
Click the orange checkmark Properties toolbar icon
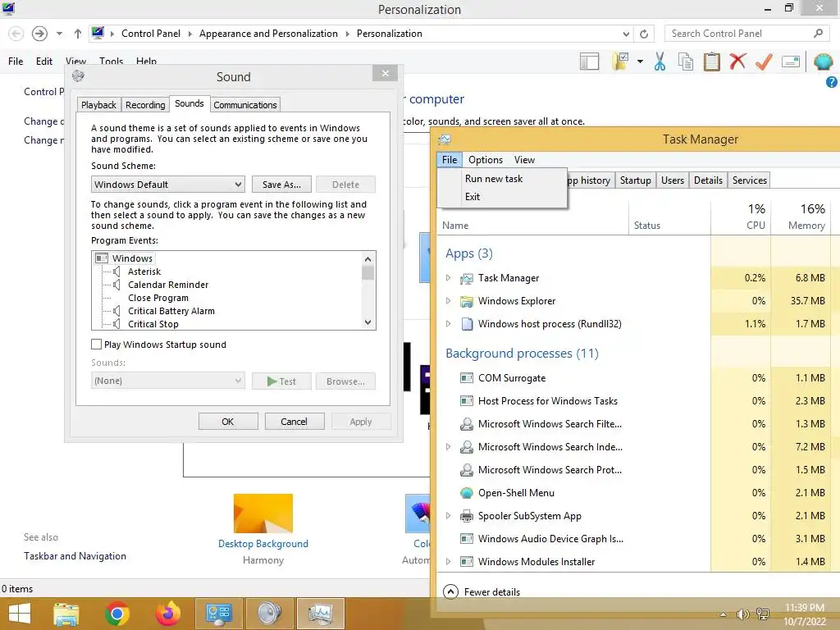[764, 62]
